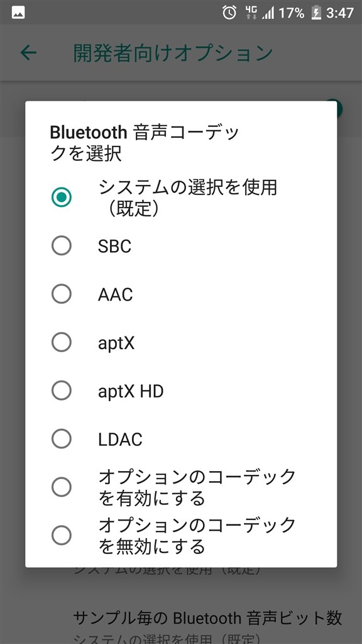Viewport: 362px width, 644px height.
Task: Tap the 開発者向けオプション page title
Action: [173, 53]
